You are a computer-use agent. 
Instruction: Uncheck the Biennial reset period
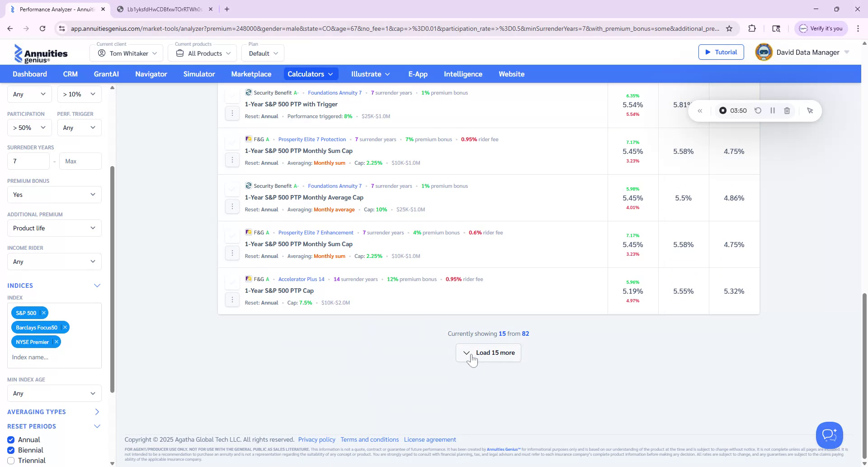(x=10, y=450)
